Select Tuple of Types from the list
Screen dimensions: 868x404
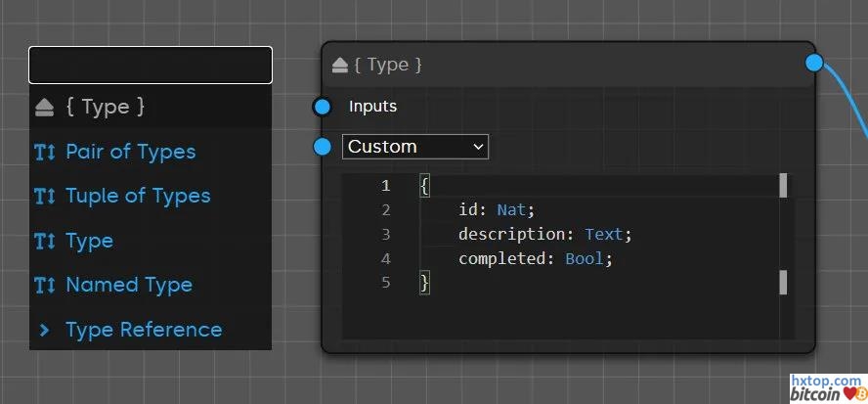(138, 196)
